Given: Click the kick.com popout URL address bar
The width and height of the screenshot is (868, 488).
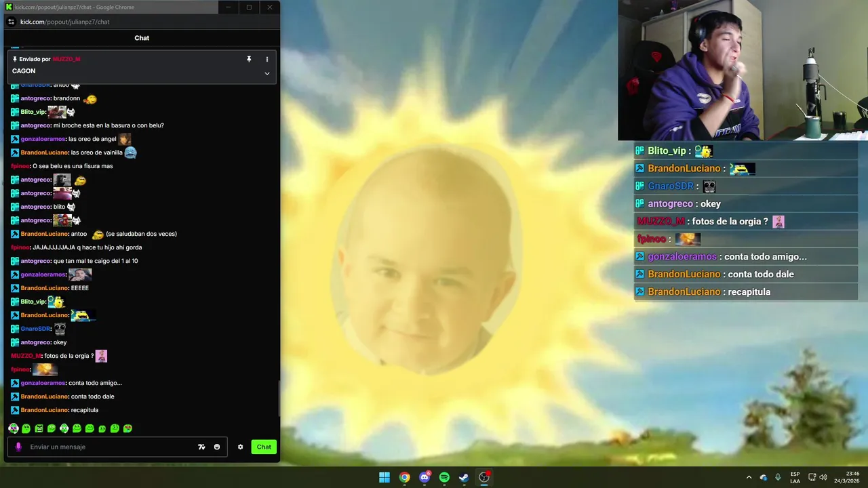Looking at the screenshot, I should click(x=64, y=22).
